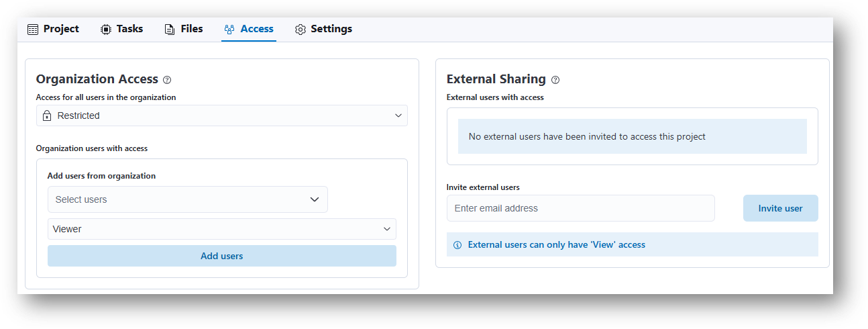Click the Invite user button

(x=781, y=208)
